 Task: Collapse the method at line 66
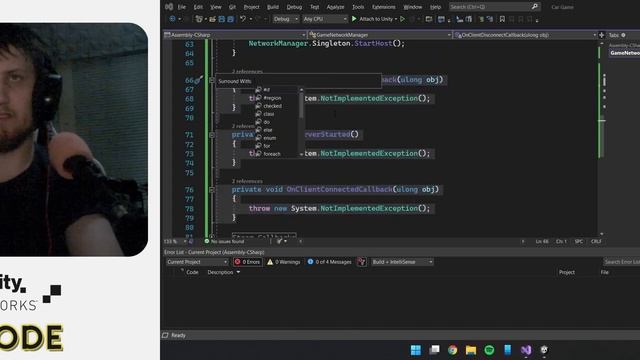(212, 80)
